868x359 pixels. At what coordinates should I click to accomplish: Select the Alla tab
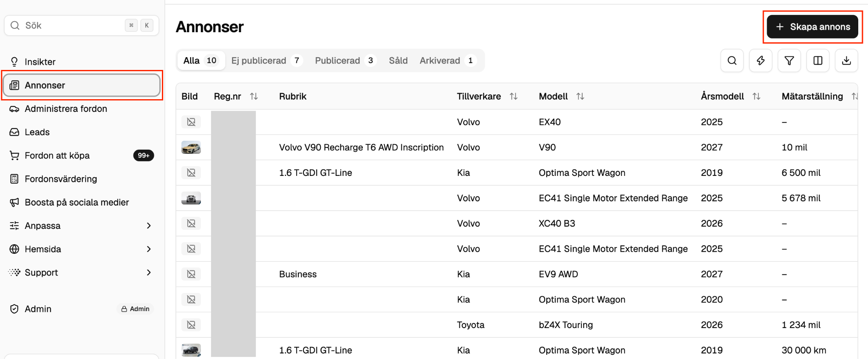(x=200, y=61)
